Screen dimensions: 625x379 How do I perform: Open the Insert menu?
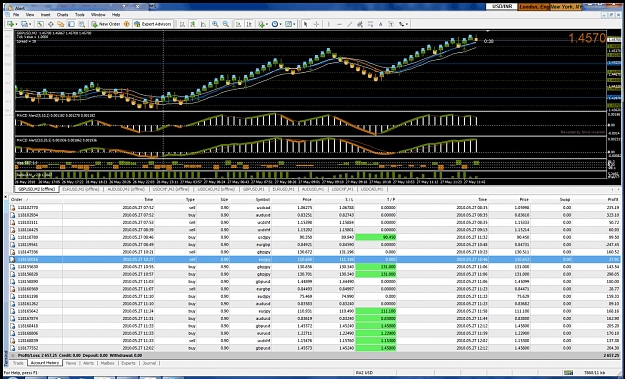coord(45,14)
